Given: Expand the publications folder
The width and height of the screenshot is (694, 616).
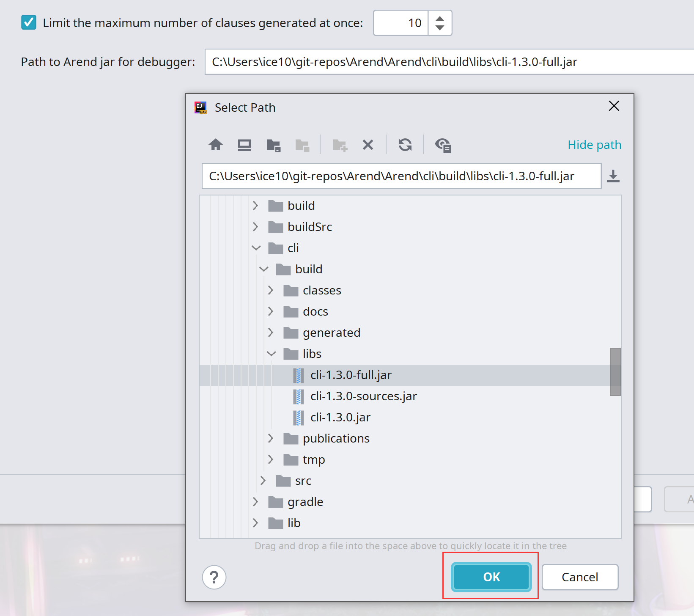Looking at the screenshot, I should (x=271, y=438).
